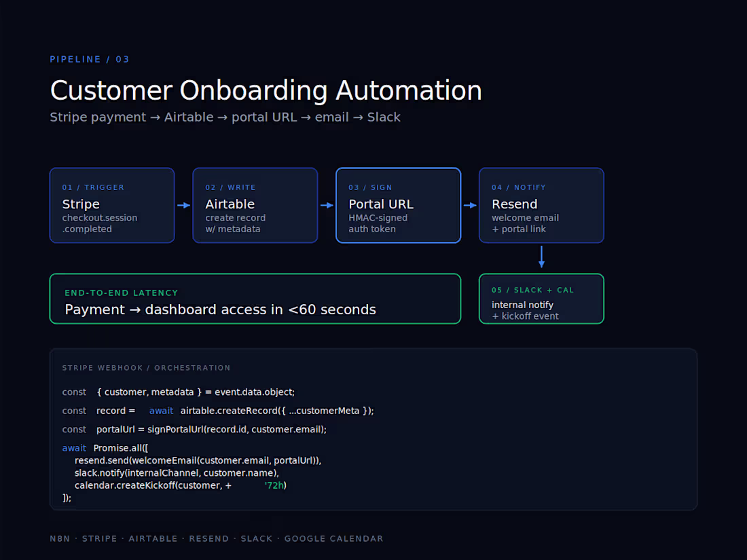Click the green '72h' value in code
Viewport: 747px width, 560px height.
[275, 485]
